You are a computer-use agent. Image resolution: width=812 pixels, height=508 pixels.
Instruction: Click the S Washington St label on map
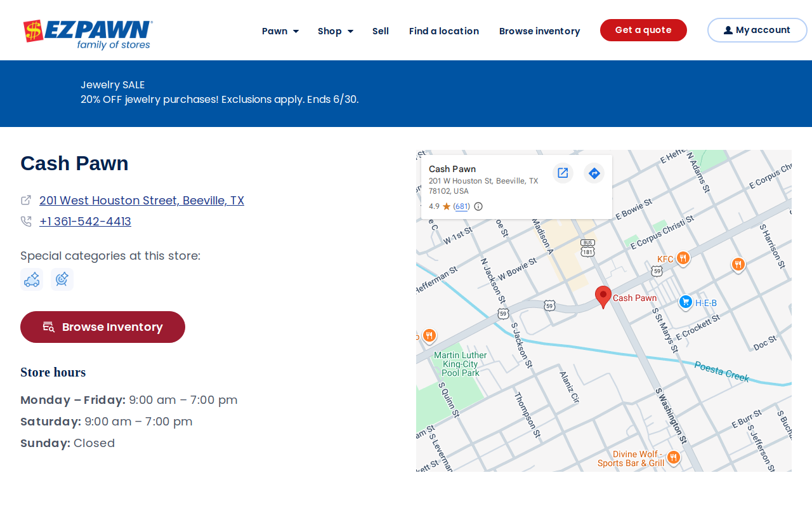(671, 416)
